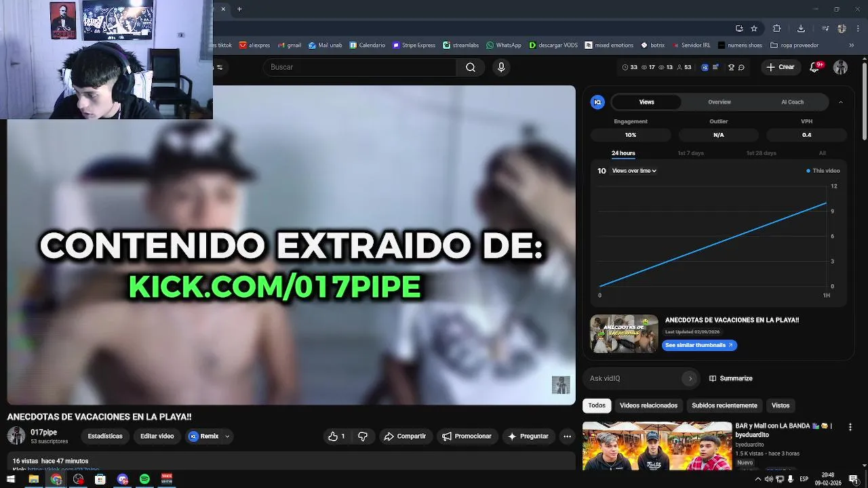The height and width of the screenshot is (488, 868).
Task: Open options menu for BAR y Mall video
Action: [x=850, y=427]
